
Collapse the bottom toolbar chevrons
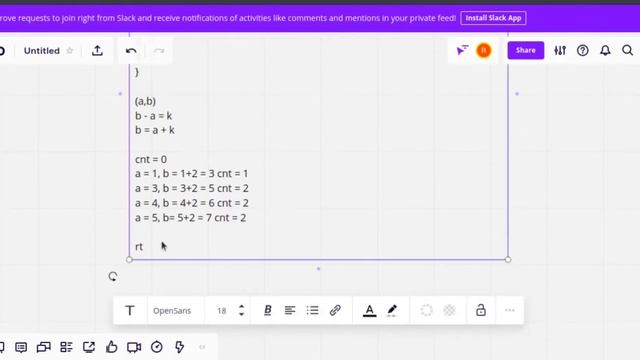pos(202,347)
